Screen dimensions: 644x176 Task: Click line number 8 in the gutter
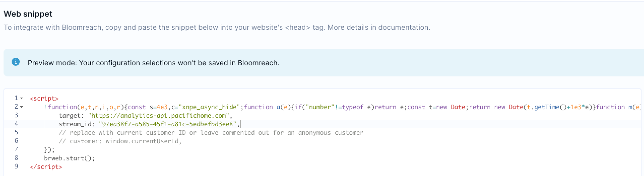click(x=16, y=158)
